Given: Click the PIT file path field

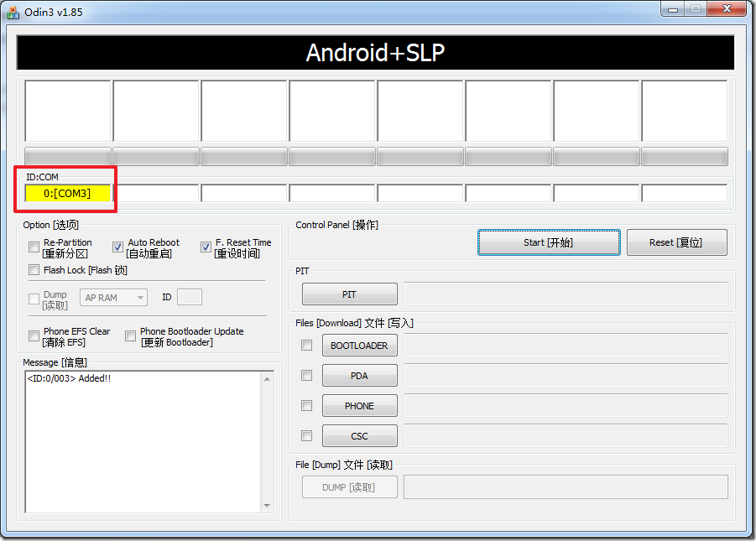Looking at the screenshot, I should coord(566,294).
